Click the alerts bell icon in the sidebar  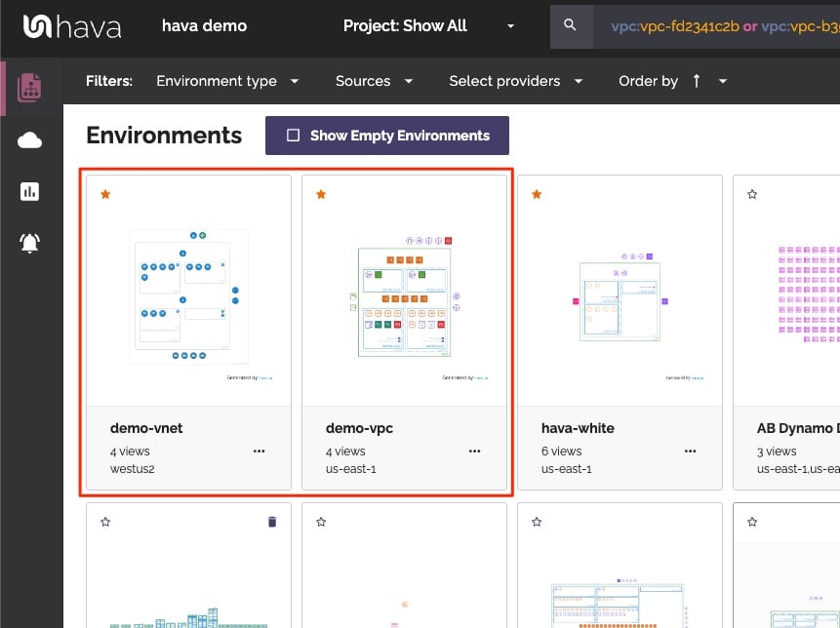(x=30, y=243)
